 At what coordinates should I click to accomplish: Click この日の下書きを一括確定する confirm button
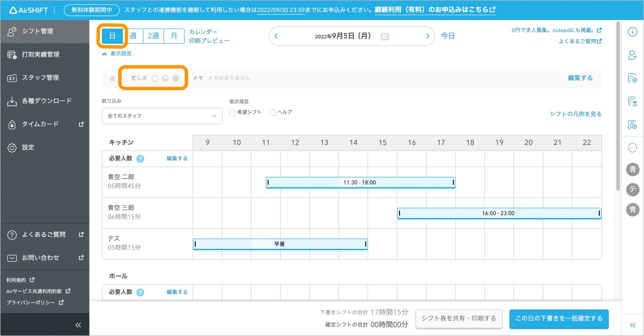(x=558, y=318)
